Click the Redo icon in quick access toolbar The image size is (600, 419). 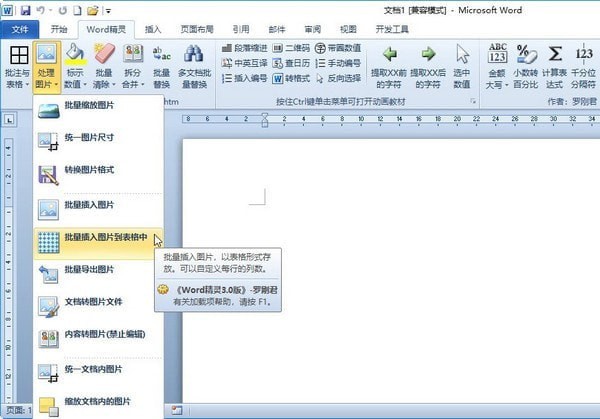[63, 11]
